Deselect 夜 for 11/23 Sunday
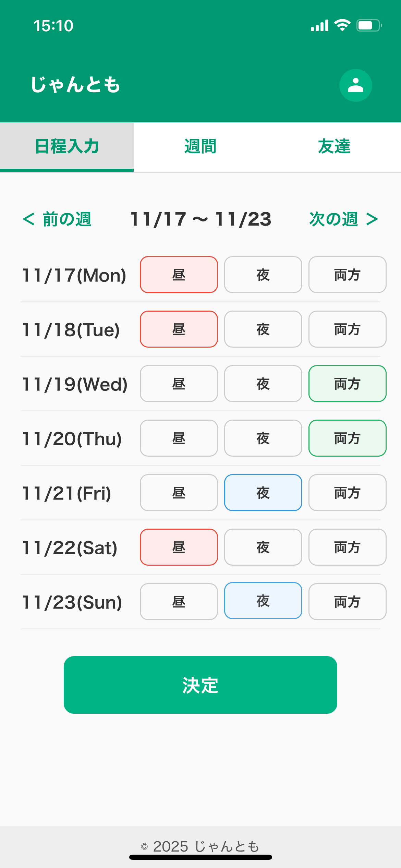 (x=263, y=601)
